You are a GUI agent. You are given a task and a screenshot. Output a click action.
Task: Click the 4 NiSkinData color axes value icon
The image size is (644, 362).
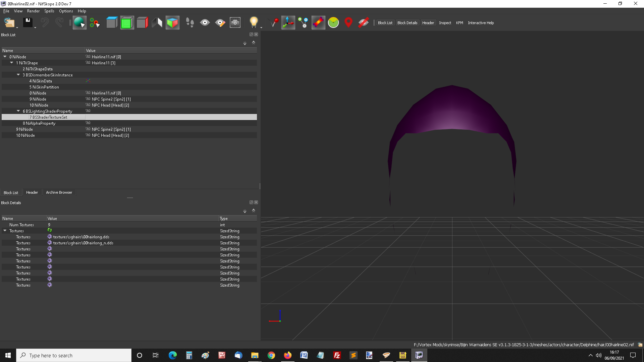88,81
